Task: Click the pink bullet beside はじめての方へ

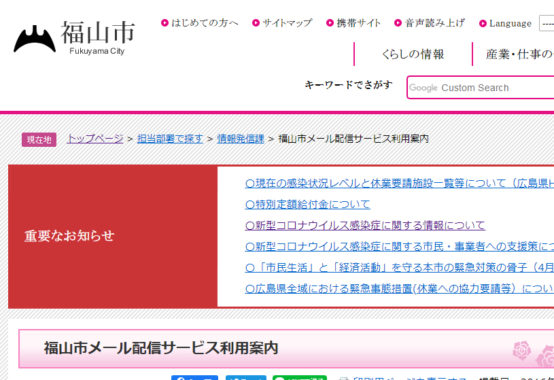Action: [165, 23]
